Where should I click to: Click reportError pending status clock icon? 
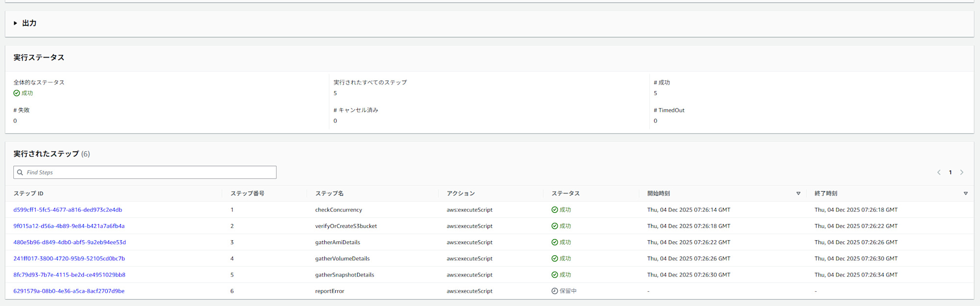click(555, 291)
